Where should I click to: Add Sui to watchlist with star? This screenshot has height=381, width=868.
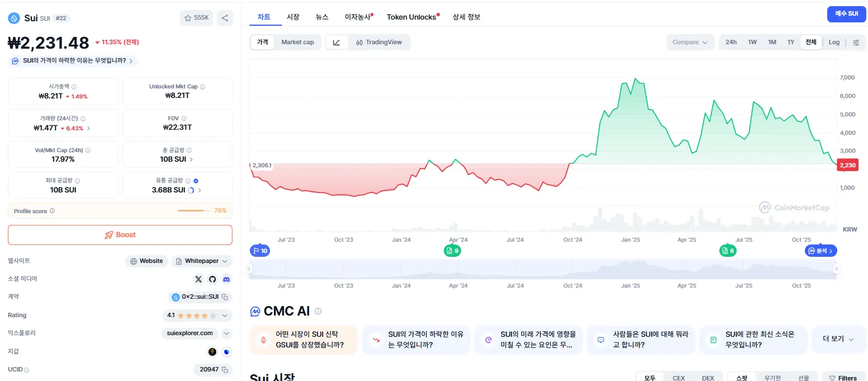click(x=196, y=18)
